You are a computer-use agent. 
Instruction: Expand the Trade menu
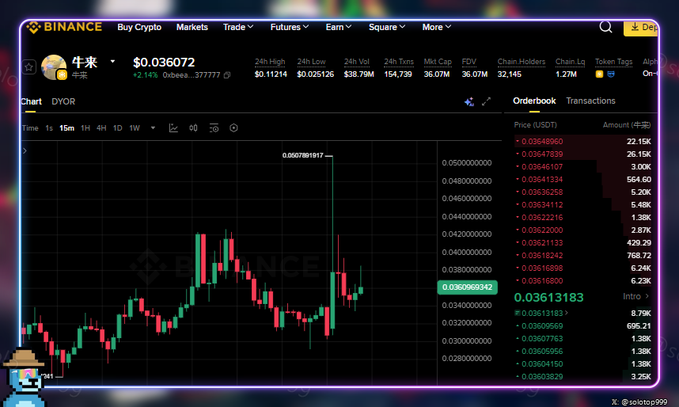coord(238,27)
